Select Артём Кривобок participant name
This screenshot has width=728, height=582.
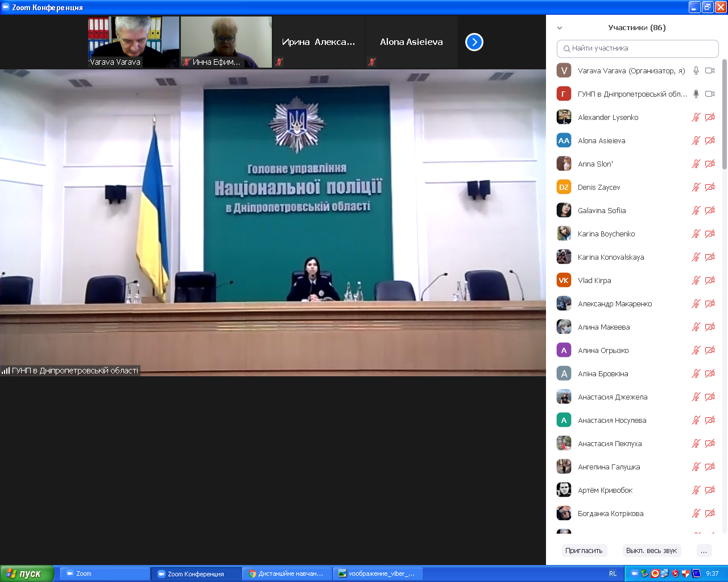point(605,490)
